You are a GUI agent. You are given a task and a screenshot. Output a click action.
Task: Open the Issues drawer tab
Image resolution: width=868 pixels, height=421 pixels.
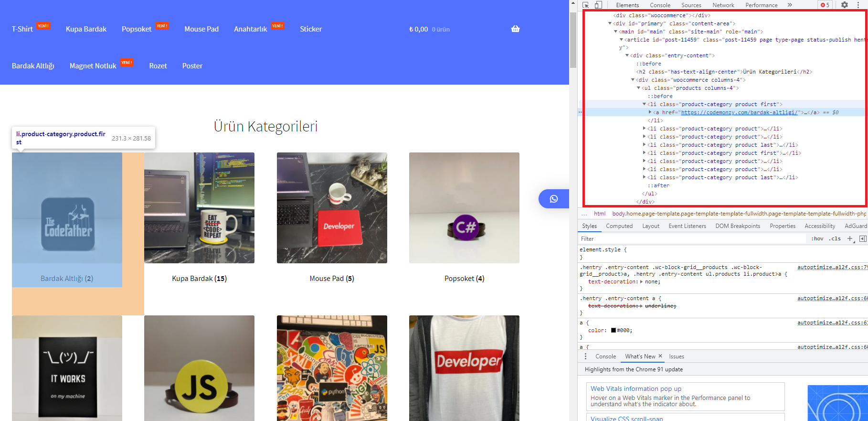coord(677,356)
